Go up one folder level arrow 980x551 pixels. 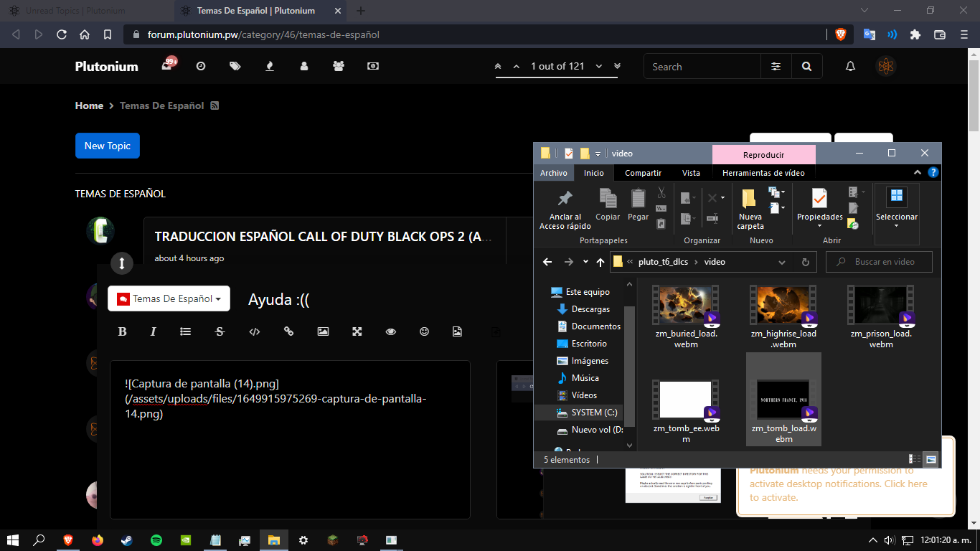600,262
